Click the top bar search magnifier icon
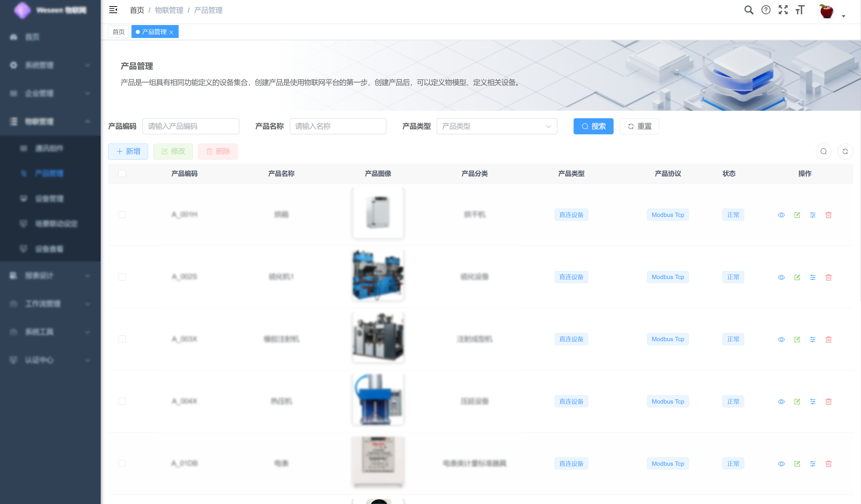 tap(749, 10)
